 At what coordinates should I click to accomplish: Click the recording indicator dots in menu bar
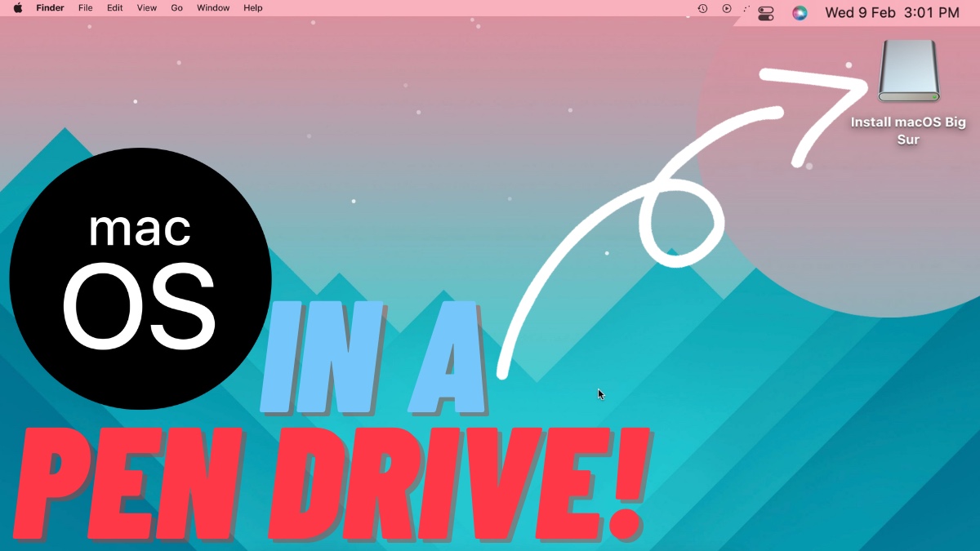[x=745, y=8]
